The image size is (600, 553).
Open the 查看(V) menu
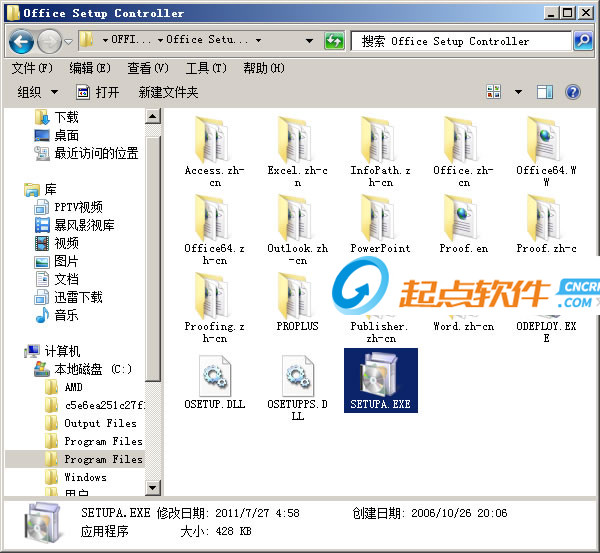pyautogui.click(x=148, y=68)
